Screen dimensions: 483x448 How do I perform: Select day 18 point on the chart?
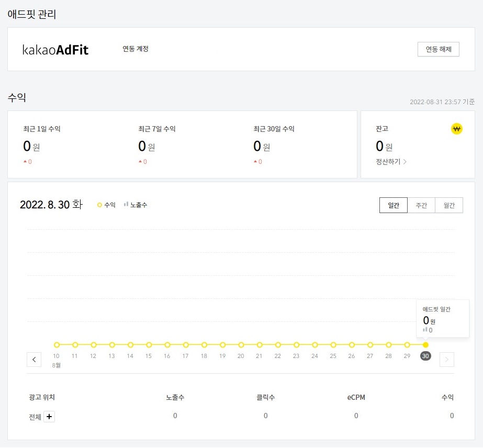pos(204,345)
